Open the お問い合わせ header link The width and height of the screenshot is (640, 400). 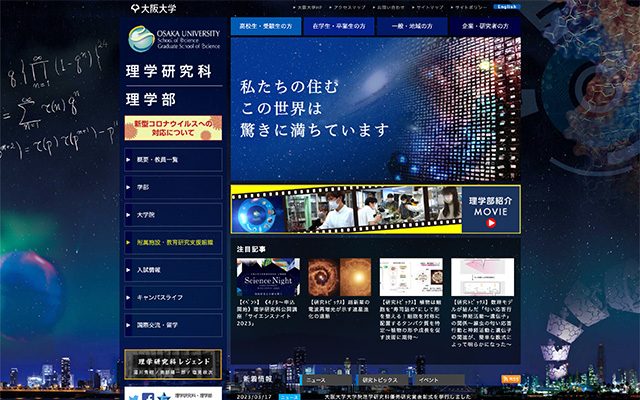pyautogui.click(x=389, y=7)
